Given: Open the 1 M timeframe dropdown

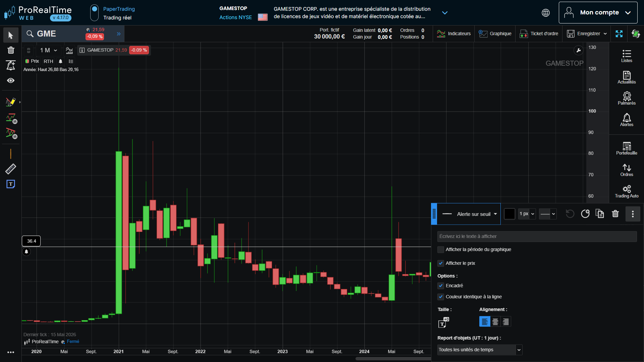Looking at the screenshot, I should (x=49, y=50).
